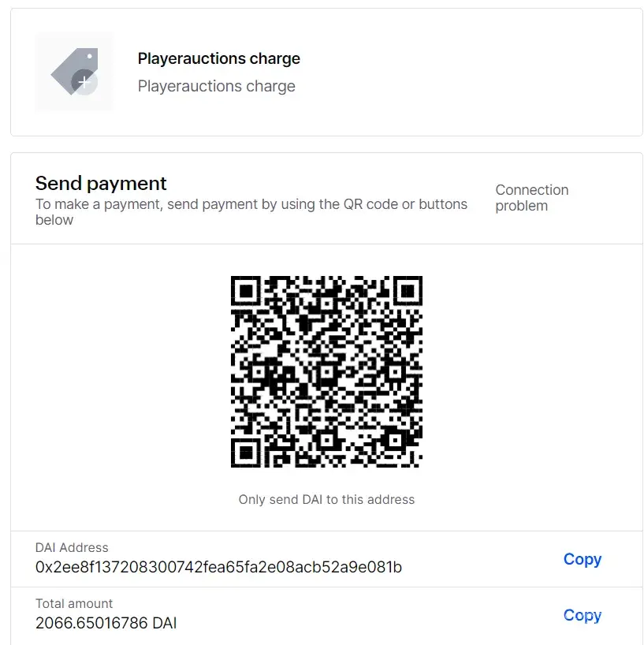Click the Connection problem status message
The width and height of the screenshot is (644, 645).
tap(531, 198)
